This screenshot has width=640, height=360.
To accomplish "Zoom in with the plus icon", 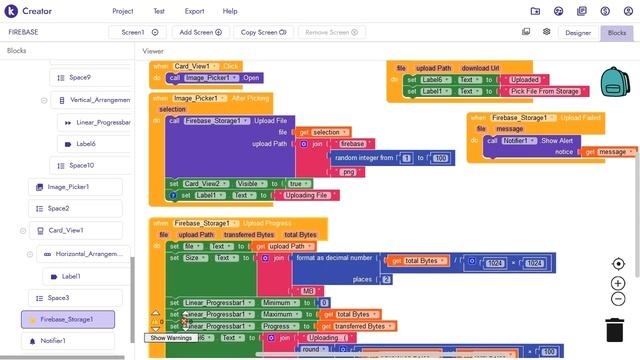I will (618, 283).
